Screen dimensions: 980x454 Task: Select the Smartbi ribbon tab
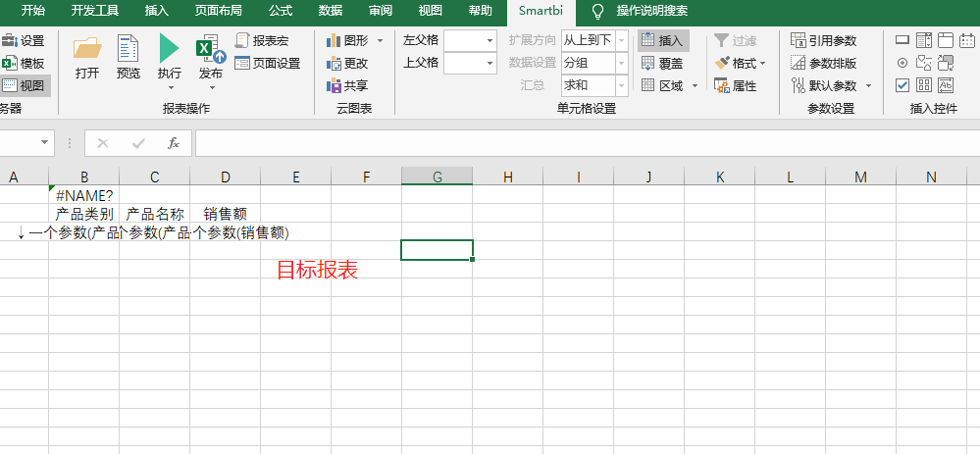point(541,11)
